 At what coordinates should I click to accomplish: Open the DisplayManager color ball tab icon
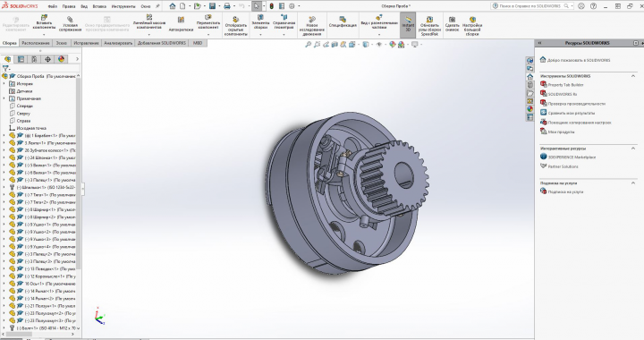point(61,59)
